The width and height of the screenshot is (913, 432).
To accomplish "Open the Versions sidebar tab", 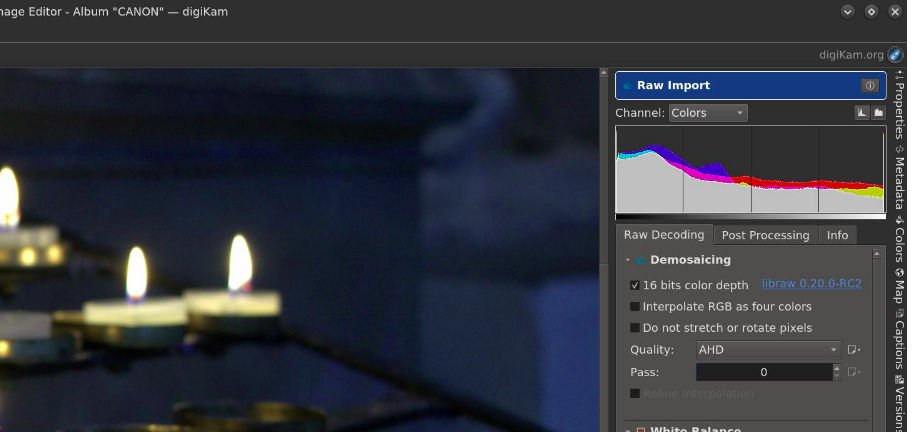I will click(900, 405).
